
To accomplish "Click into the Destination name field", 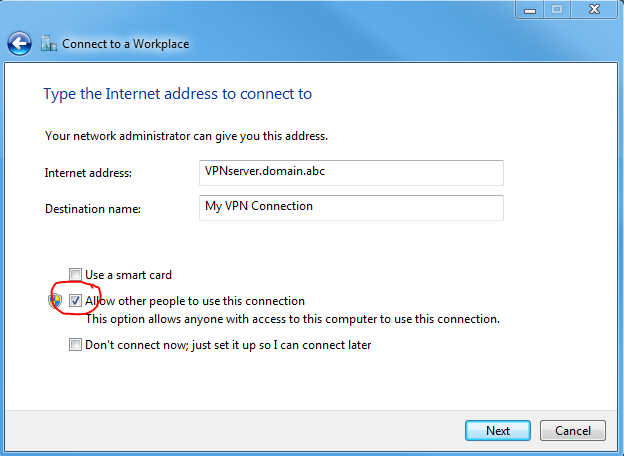I will tap(350, 207).
